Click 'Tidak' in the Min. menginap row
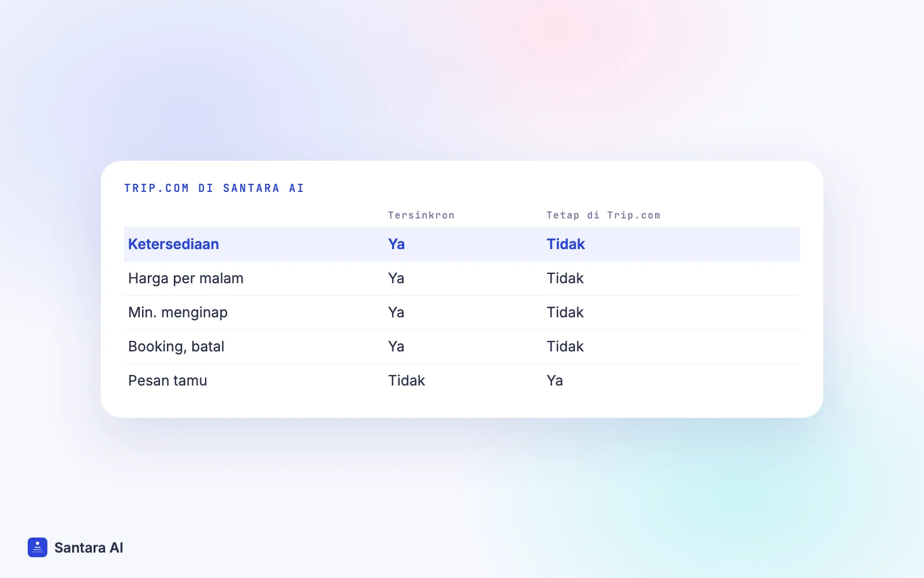Image resolution: width=924 pixels, height=578 pixels. [565, 312]
